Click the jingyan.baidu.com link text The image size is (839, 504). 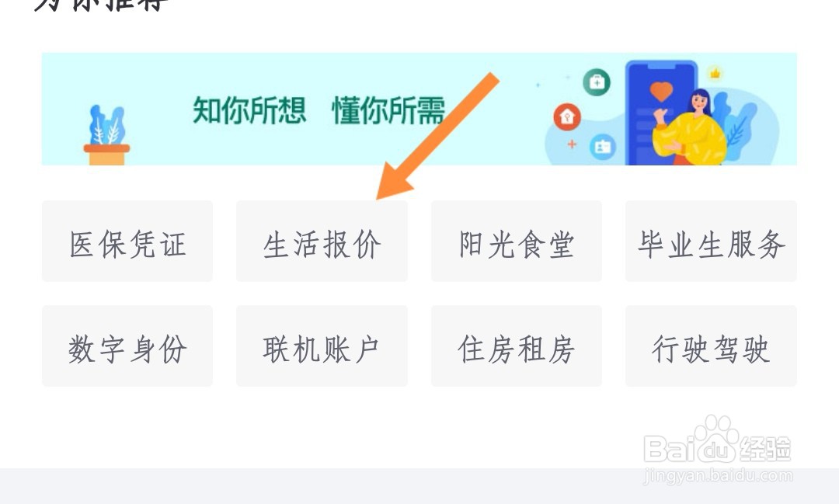click(x=718, y=475)
